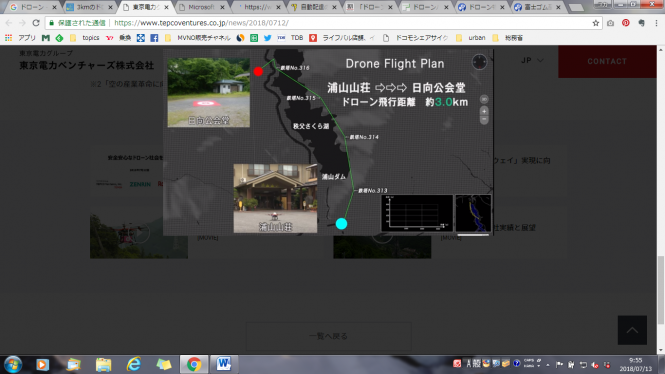Open Word from the taskbar
Image resolution: width=665 pixels, height=374 pixels.
point(223,364)
